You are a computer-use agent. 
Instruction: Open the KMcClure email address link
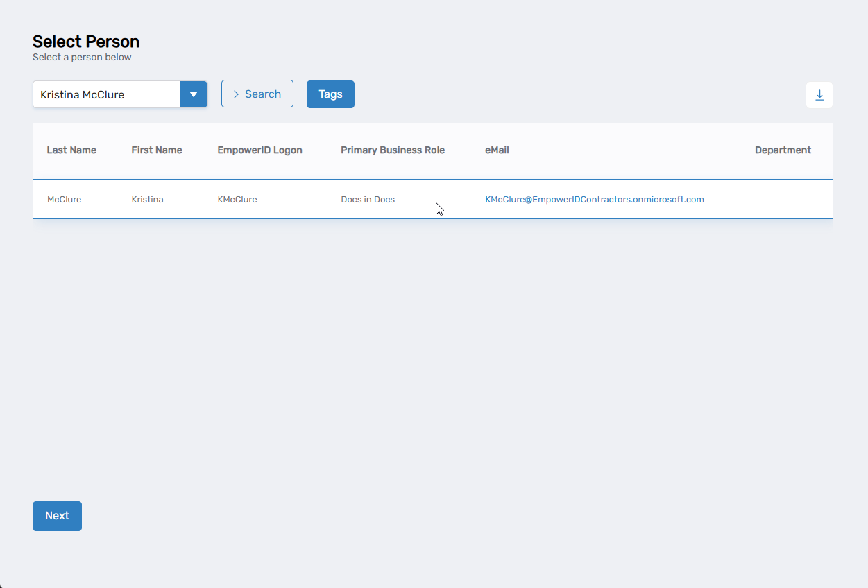[594, 200]
